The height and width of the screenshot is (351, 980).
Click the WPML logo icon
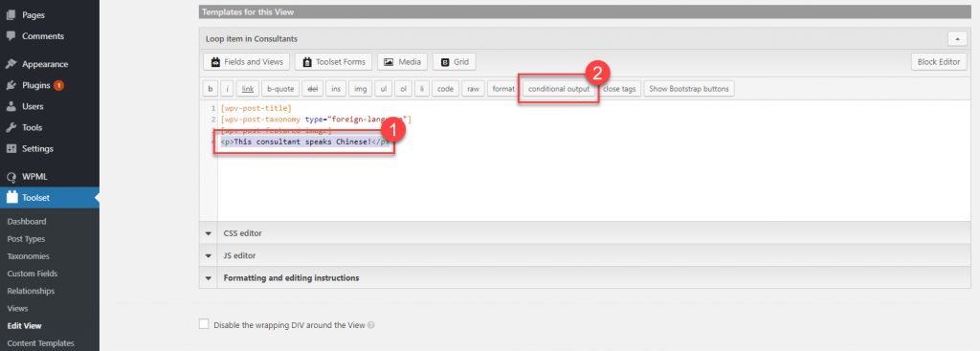(x=11, y=177)
